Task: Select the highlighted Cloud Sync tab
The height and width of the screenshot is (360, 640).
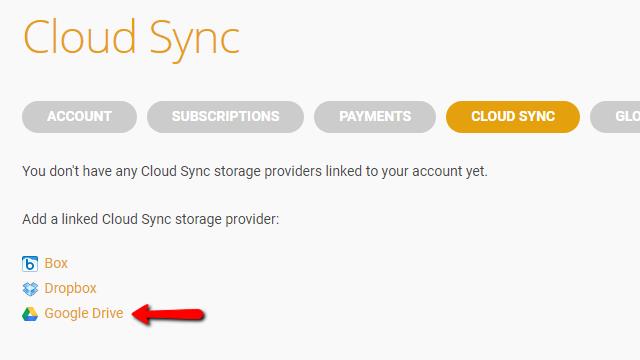Action: (513, 117)
